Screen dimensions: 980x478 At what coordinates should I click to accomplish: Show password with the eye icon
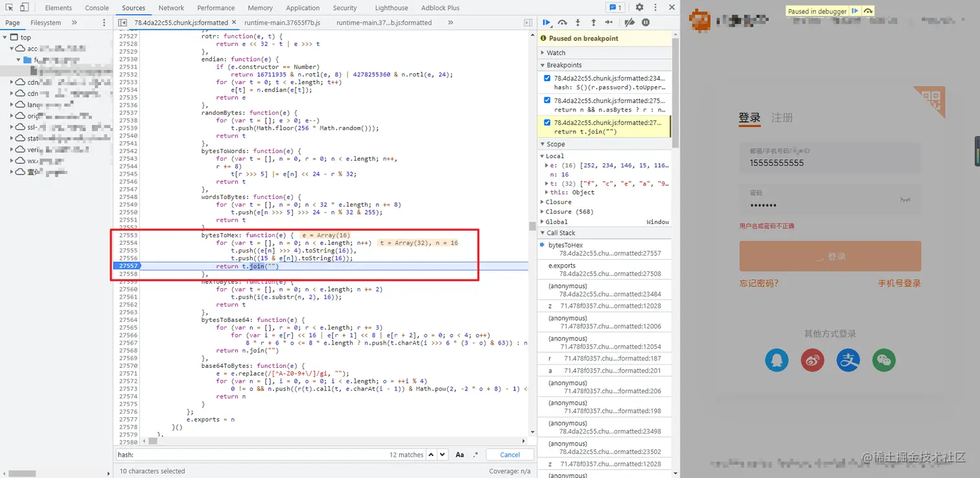coord(905,200)
